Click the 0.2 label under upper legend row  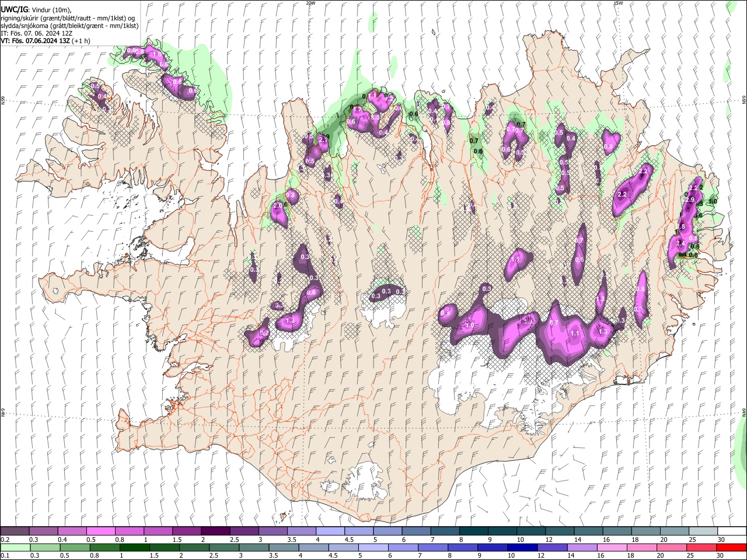[x=5, y=540]
